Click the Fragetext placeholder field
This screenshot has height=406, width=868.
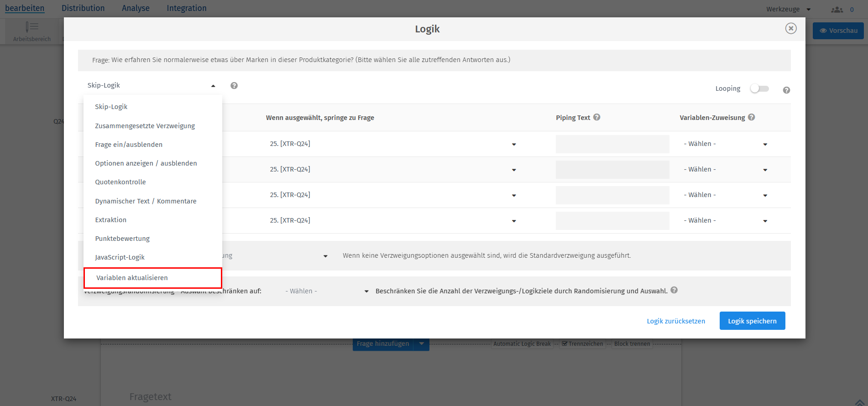point(151,397)
